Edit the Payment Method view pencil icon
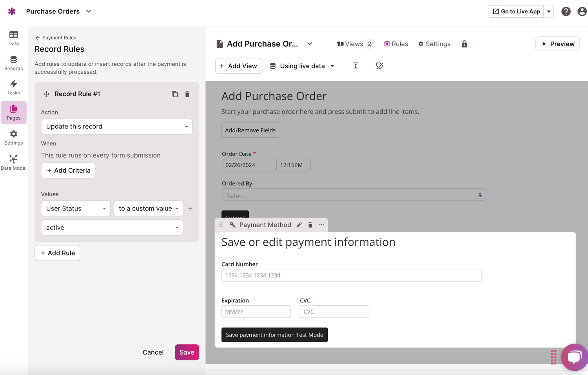The height and width of the screenshot is (375, 588). (x=299, y=225)
